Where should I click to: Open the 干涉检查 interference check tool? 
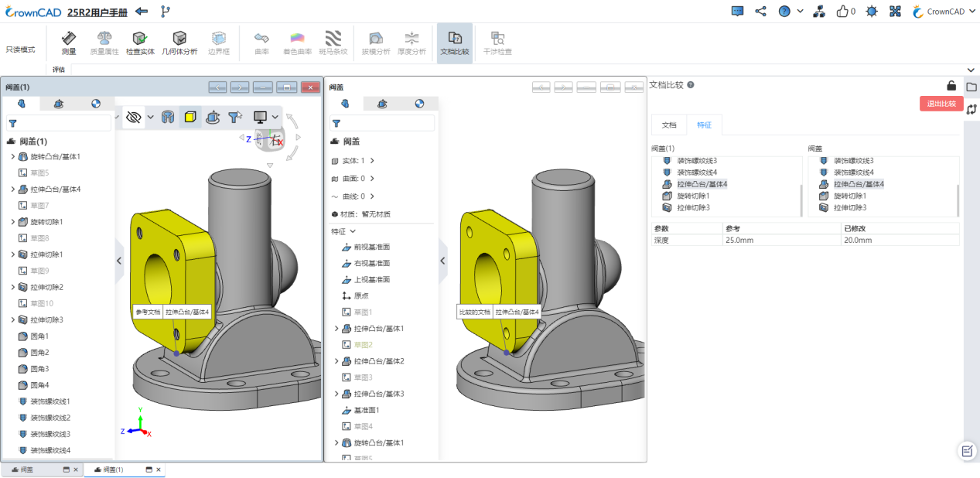(497, 43)
